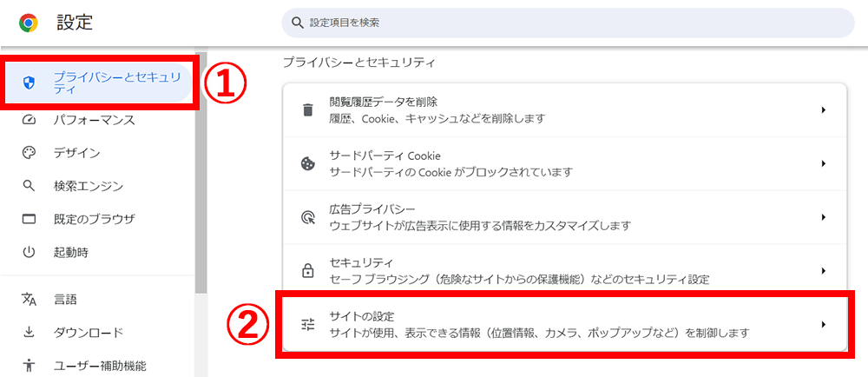The image size is (868, 377).
Task: Click text サードパーティの Cookie がブロックされています
Action: click(x=450, y=172)
